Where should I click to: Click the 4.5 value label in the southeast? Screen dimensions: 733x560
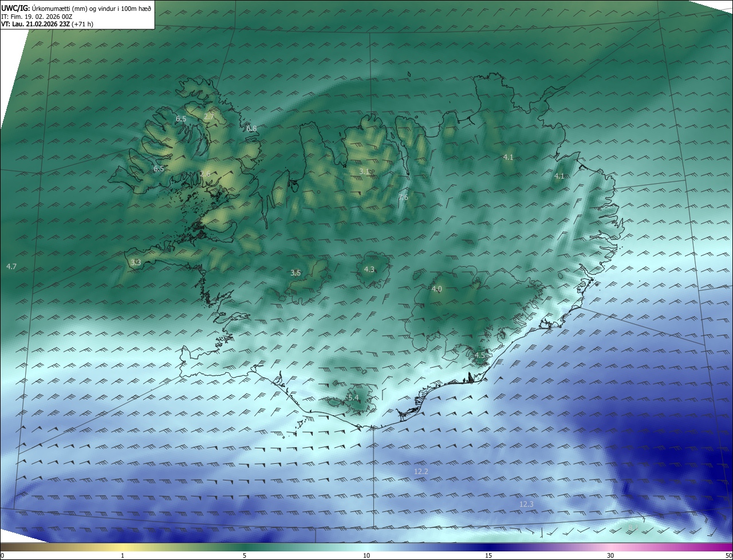click(479, 355)
